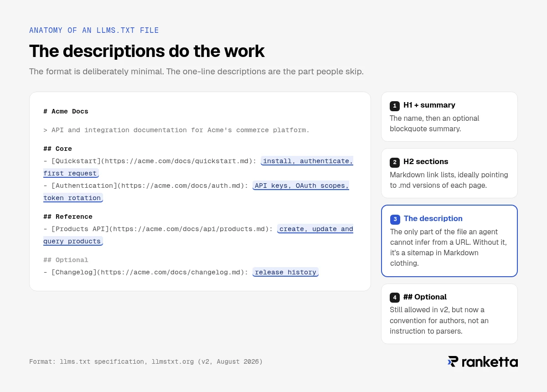547x392 pixels.
Task: Click the subtitle about the minimal format
Action: [x=196, y=72]
